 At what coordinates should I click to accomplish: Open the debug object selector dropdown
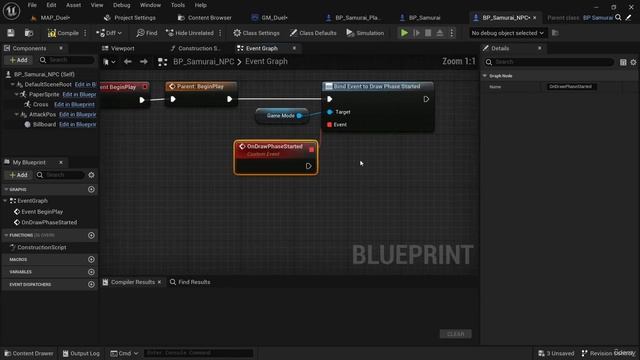(x=507, y=33)
